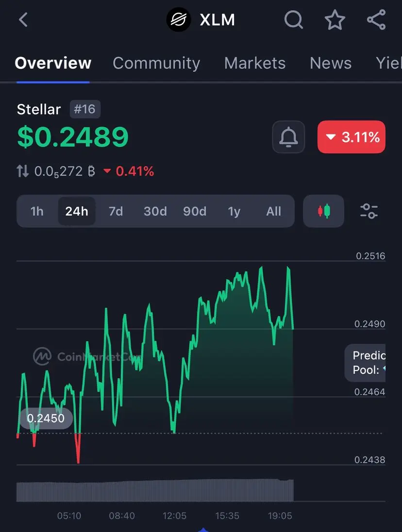The width and height of the screenshot is (402, 532).
Task: Go to the News tab
Action: tap(330, 63)
